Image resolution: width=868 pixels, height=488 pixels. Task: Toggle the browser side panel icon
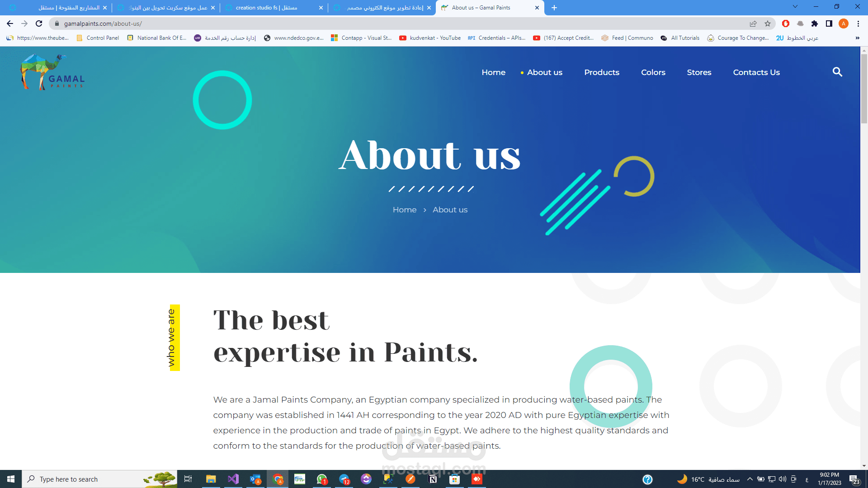click(829, 23)
